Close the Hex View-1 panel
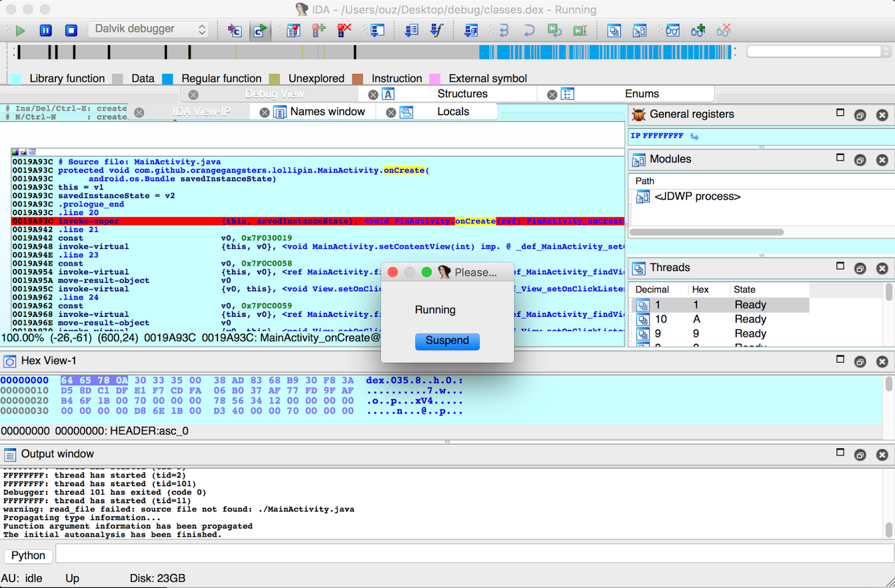 coord(882,362)
